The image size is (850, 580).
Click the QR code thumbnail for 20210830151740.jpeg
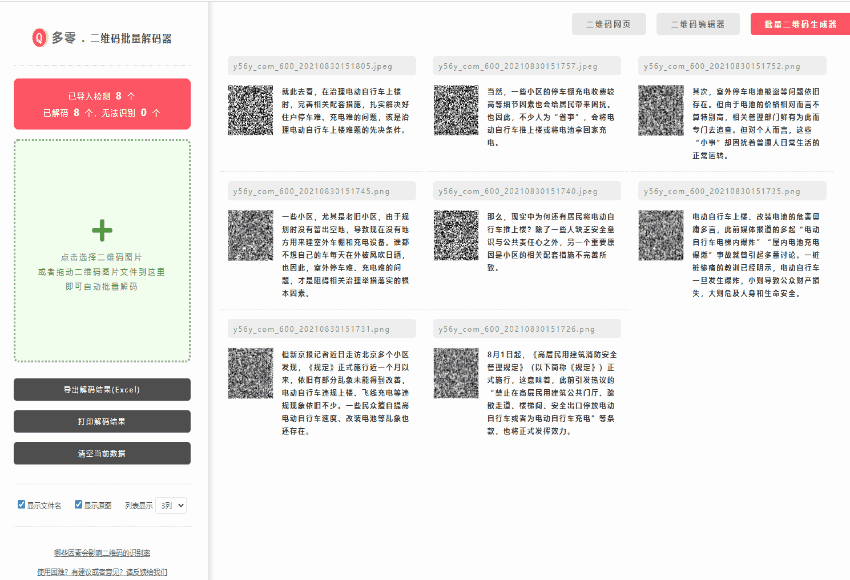(456, 235)
